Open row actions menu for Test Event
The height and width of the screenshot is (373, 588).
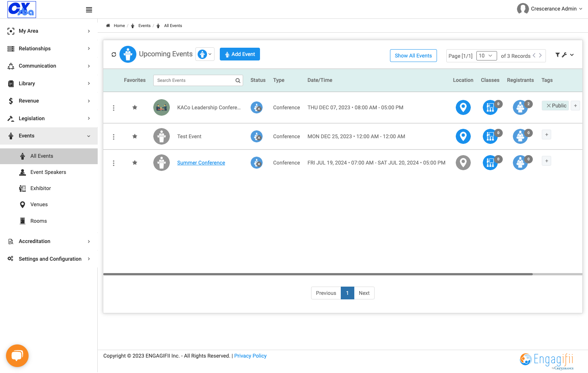click(x=113, y=137)
